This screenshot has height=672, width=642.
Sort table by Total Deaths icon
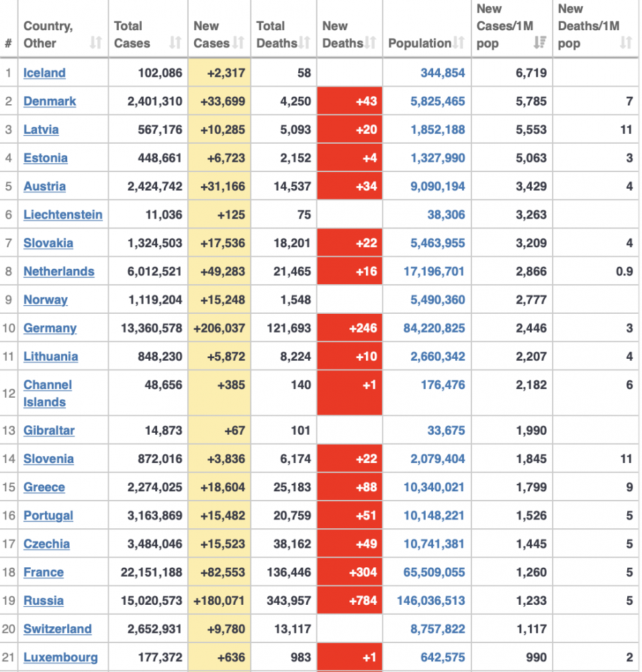pyautogui.click(x=304, y=42)
